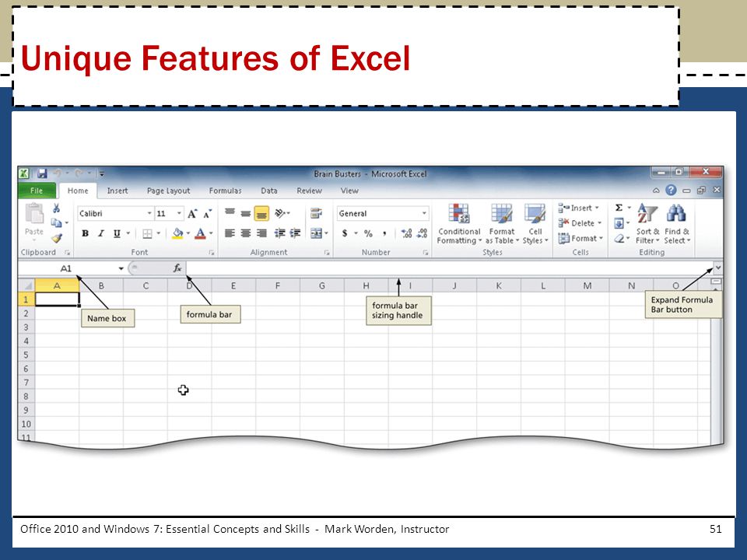Toggle Italic formatting
This screenshot has height=560, width=747.
(101, 233)
